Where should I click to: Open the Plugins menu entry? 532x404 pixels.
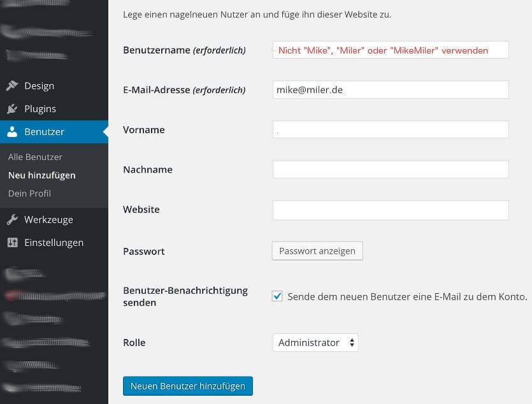click(x=40, y=109)
